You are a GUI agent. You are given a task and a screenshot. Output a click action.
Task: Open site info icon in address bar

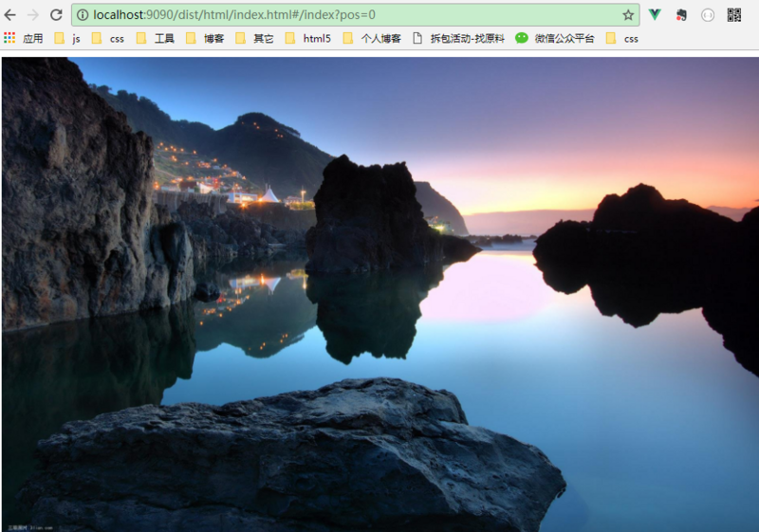(x=83, y=15)
